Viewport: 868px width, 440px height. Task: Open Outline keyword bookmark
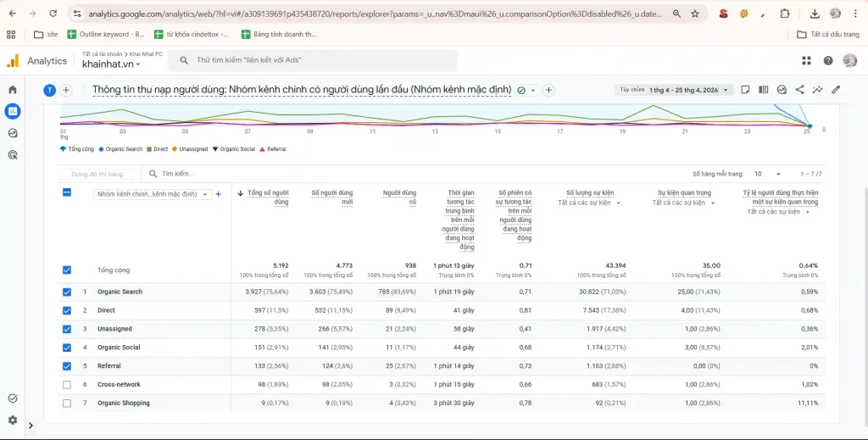(106, 34)
